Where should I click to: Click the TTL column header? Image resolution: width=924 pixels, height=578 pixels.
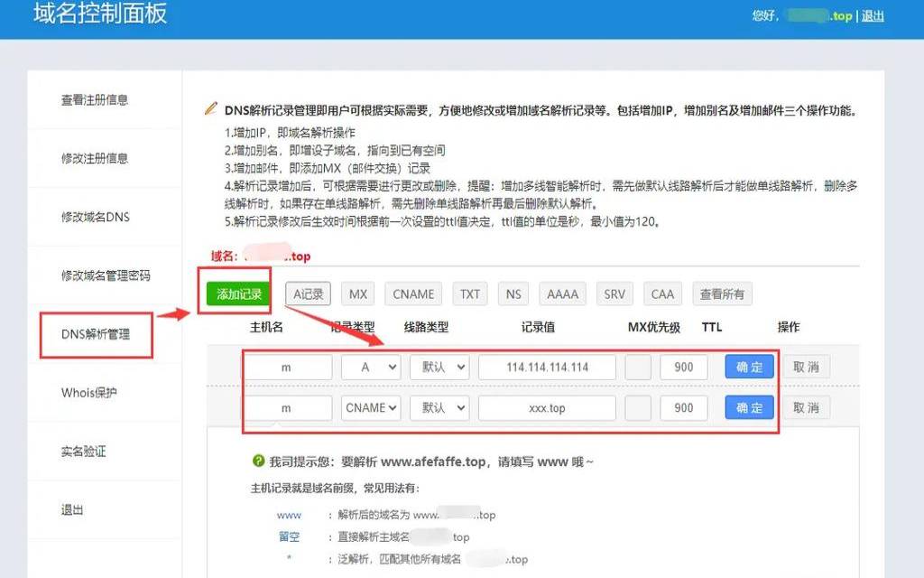click(712, 327)
